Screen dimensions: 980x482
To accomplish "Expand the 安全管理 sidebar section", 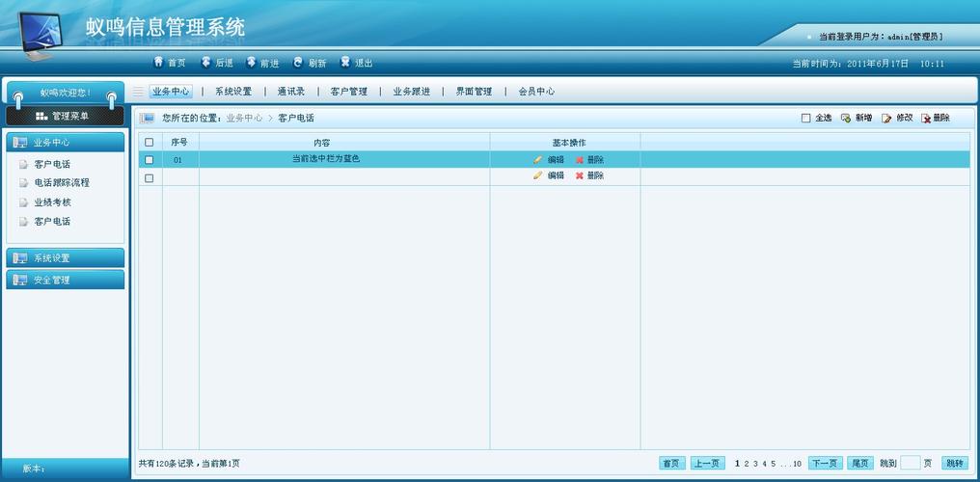I will 65,281.
